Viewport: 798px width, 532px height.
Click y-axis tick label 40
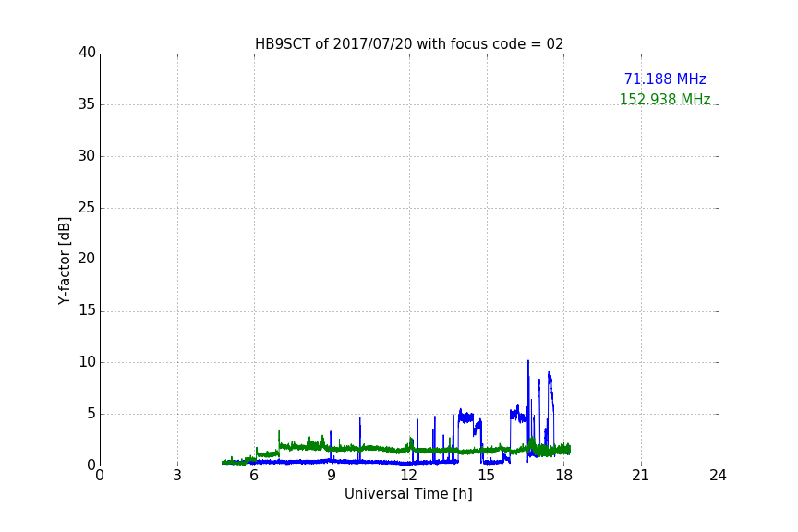87,53
